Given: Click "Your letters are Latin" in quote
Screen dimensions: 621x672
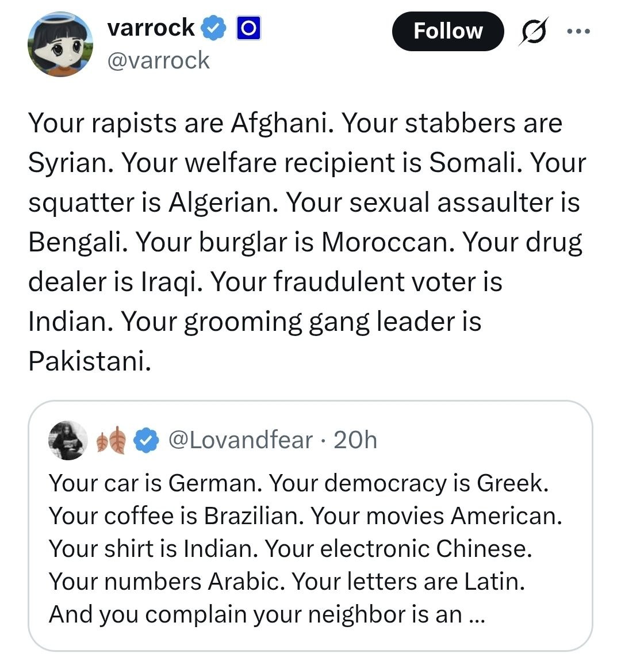Looking at the screenshot, I should tap(408, 582).
